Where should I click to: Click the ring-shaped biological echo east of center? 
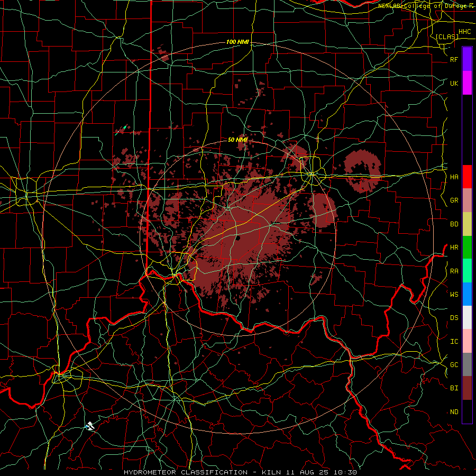click(362, 171)
